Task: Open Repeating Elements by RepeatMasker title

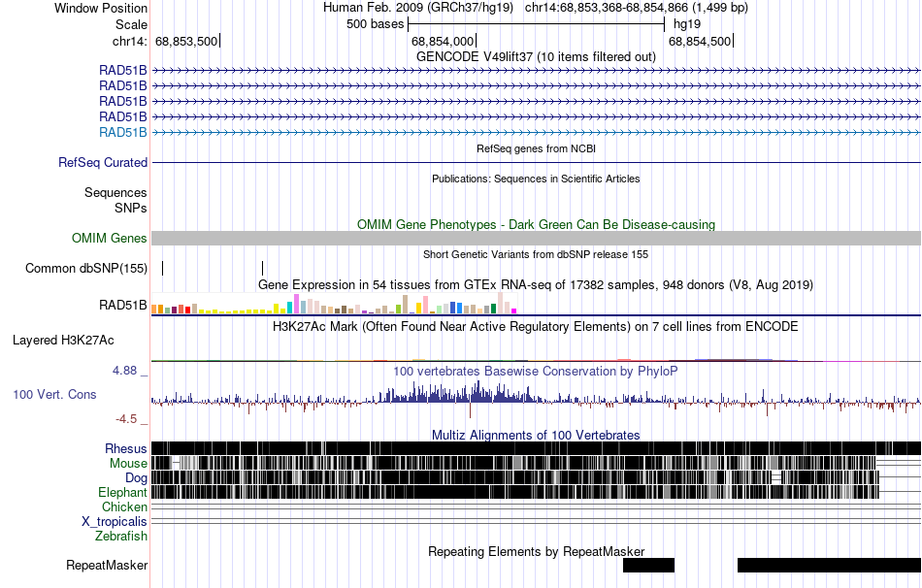Action: coord(536,551)
